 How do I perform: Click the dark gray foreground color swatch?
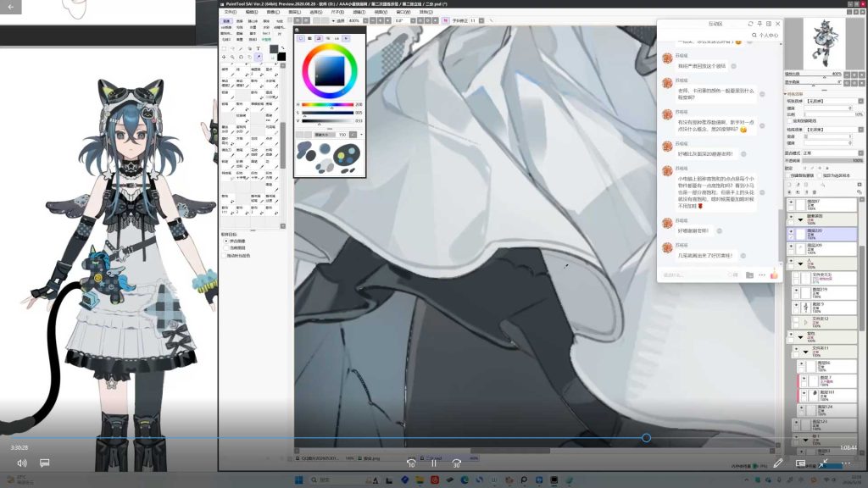(274, 48)
